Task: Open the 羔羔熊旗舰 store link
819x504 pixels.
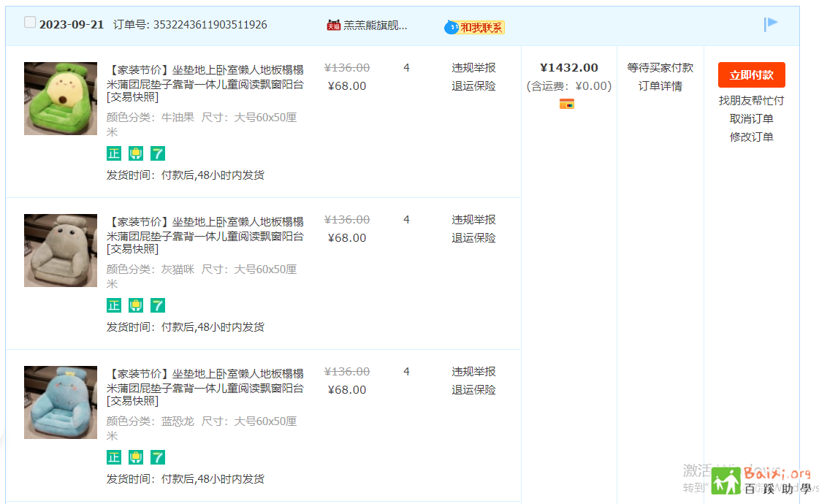Action: click(x=376, y=25)
